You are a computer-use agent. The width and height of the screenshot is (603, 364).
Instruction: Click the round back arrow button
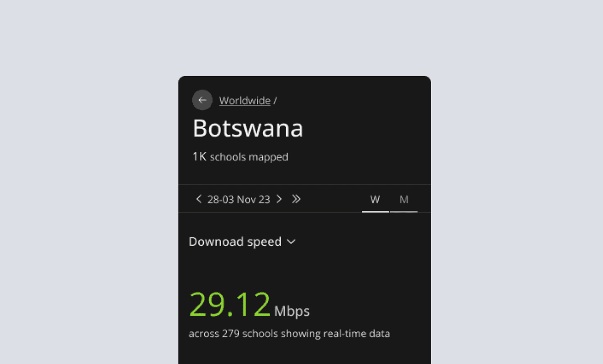(x=202, y=100)
